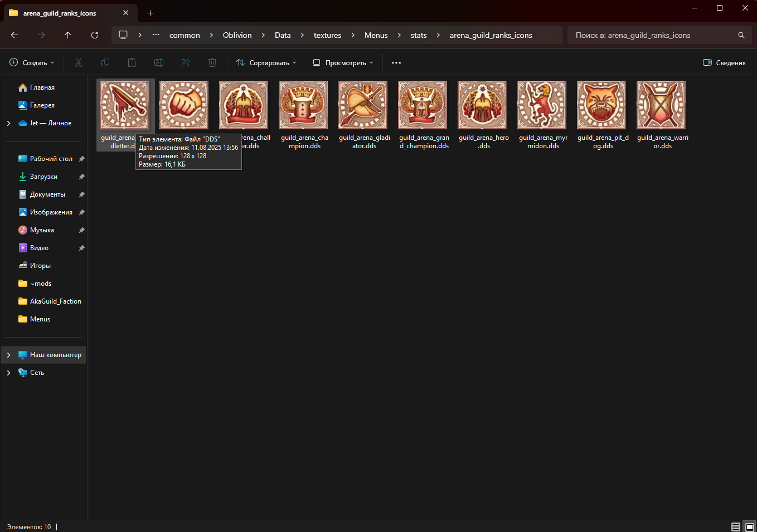Open a new tab with plus button

coord(150,13)
